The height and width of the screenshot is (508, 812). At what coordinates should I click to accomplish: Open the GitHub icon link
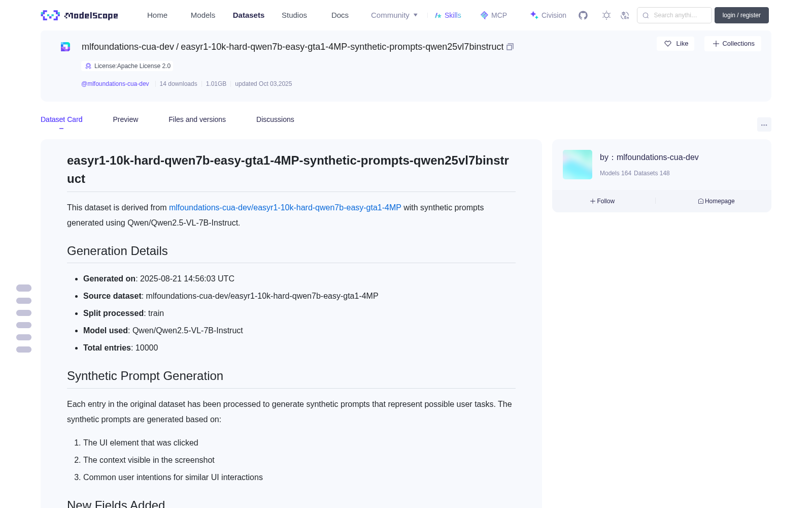pos(583,15)
